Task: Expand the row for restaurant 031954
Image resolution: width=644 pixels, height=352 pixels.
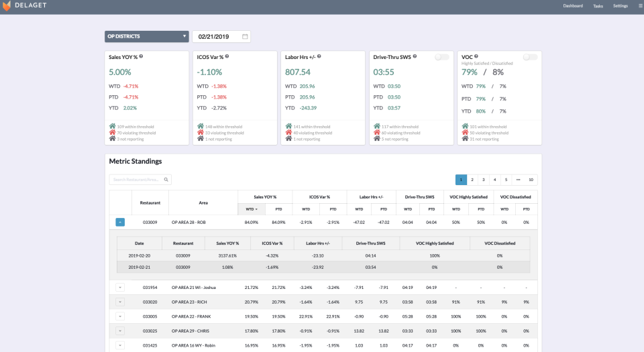Action: pyautogui.click(x=120, y=288)
